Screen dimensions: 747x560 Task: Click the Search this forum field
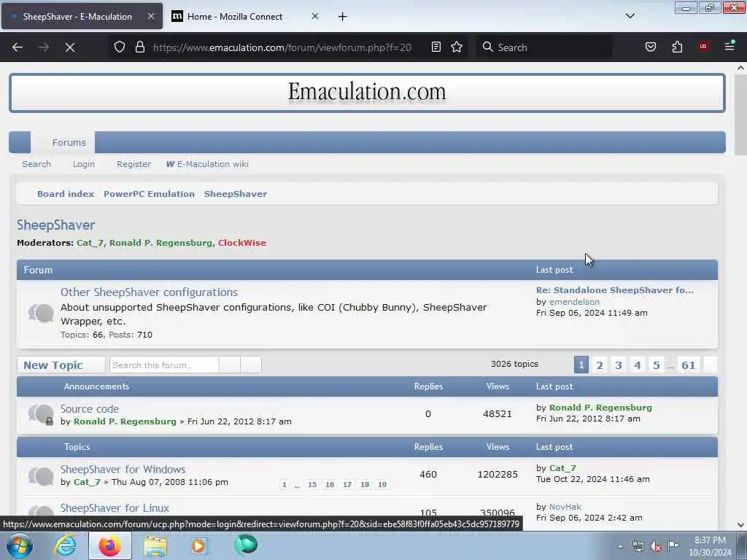(x=164, y=365)
